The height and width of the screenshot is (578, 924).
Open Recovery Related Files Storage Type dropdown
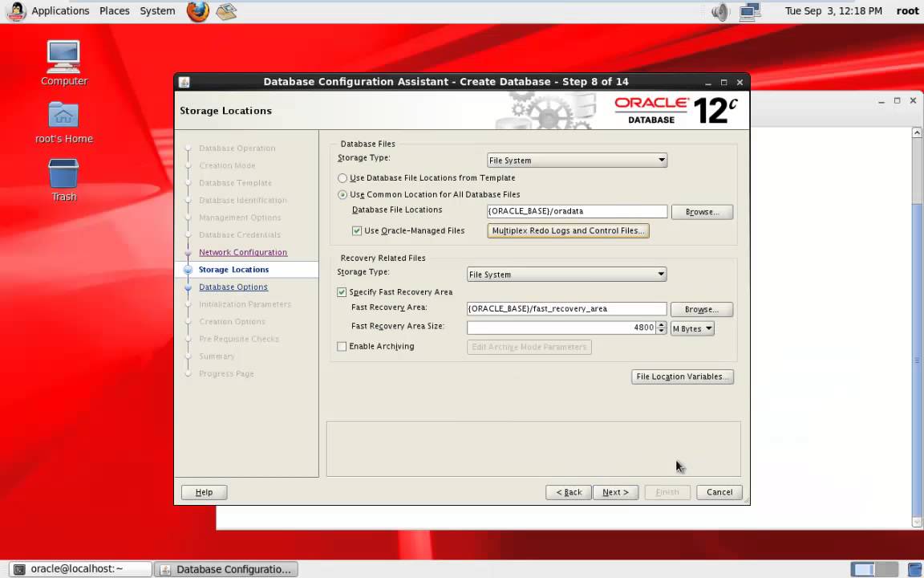click(566, 275)
